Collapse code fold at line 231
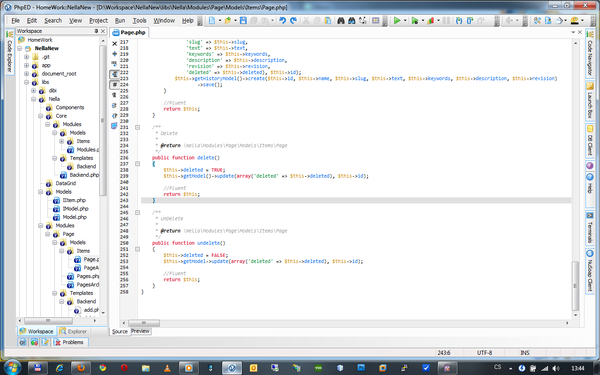The height and width of the screenshot is (375, 600). pos(137,127)
